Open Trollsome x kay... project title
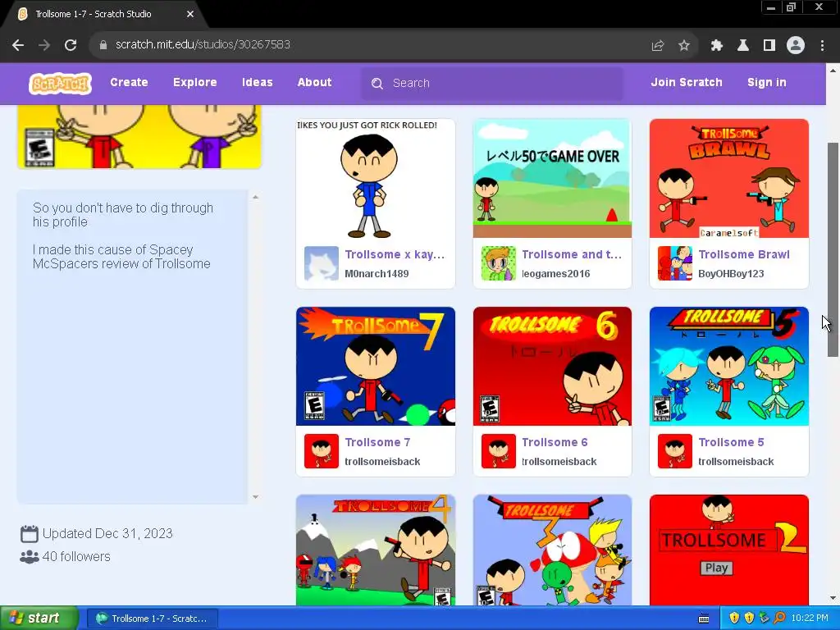Viewport: 840px width, 630px height. click(395, 254)
